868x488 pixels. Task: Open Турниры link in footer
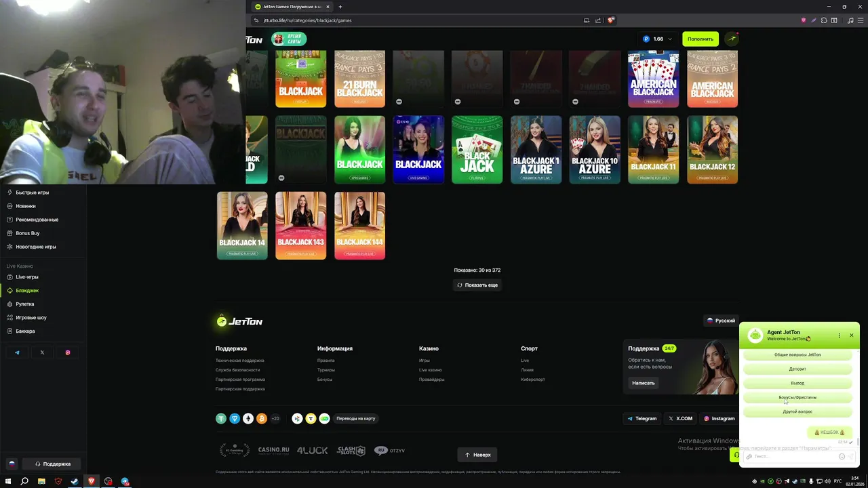tap(326, 370)
